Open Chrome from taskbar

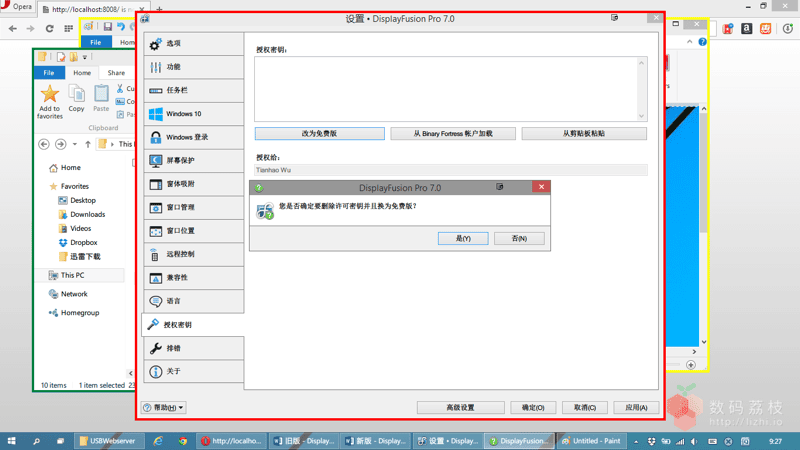(x=182, y=441)
